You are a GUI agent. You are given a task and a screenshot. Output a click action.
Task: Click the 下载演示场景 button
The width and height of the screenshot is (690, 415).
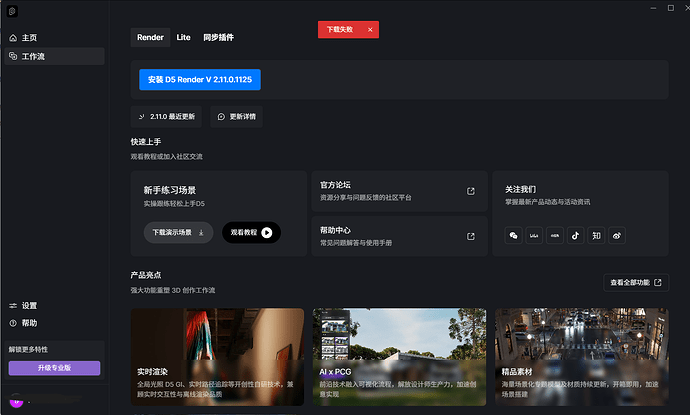pyautogui.click(x=178, y=232)
